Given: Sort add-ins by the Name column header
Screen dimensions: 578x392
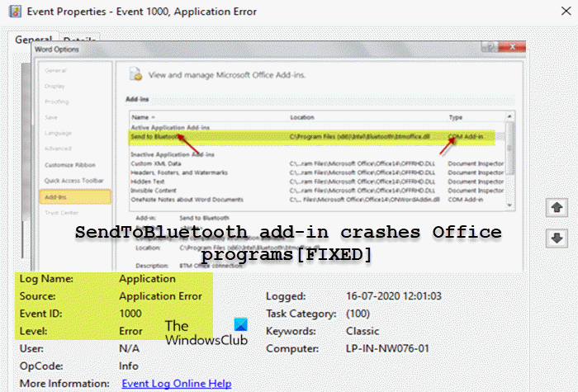Looking at the screenshot, I should pos(143,117).
